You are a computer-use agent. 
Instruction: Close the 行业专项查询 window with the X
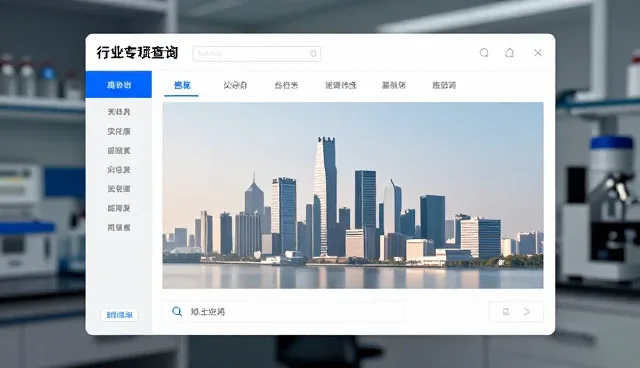click(x=538, y=53)
